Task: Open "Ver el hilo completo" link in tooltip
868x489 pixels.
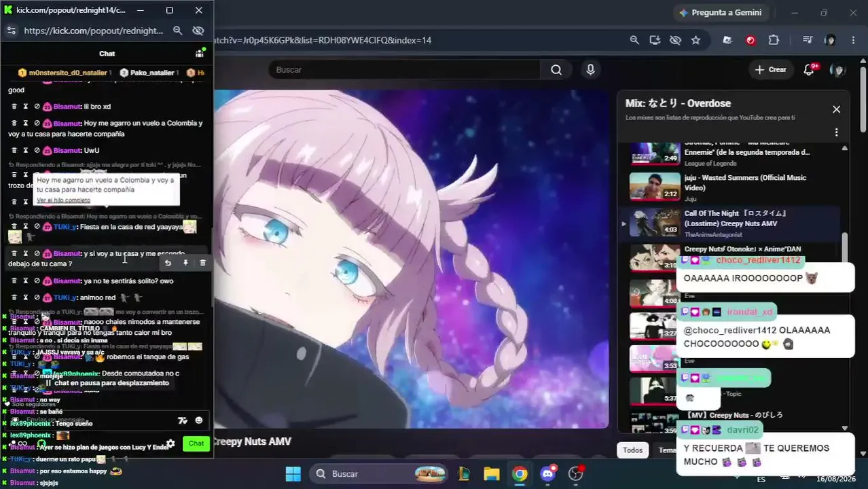Action: point(63,200)
